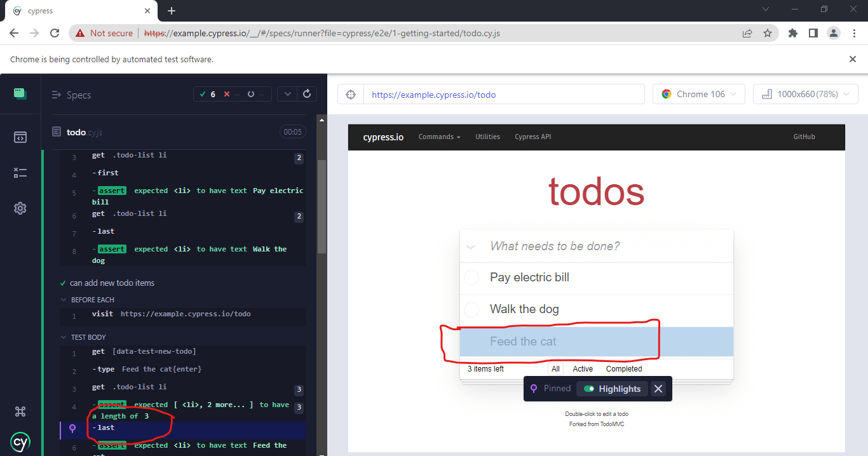The height and width of the screenshot is (456, 868).
Task: Open the Cypress Settings gear icon
Action: (20, 208)
